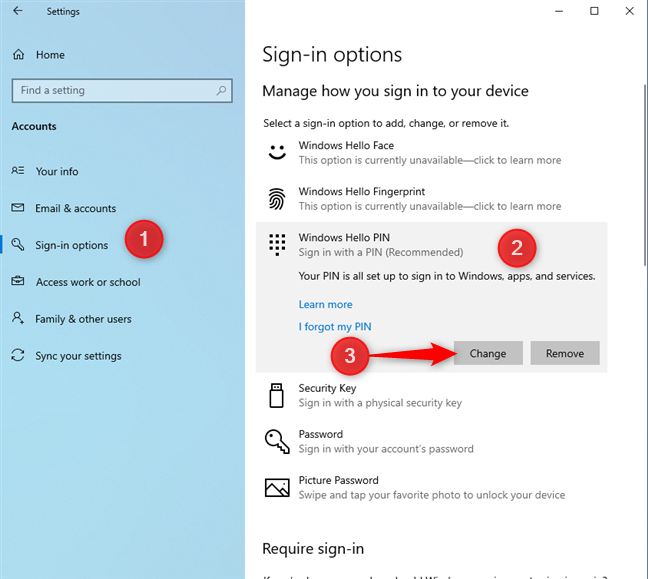The width and height of the screenshot is (648, 579).
Task: Open Access work or school page
Action: click(x=88, y=282)
